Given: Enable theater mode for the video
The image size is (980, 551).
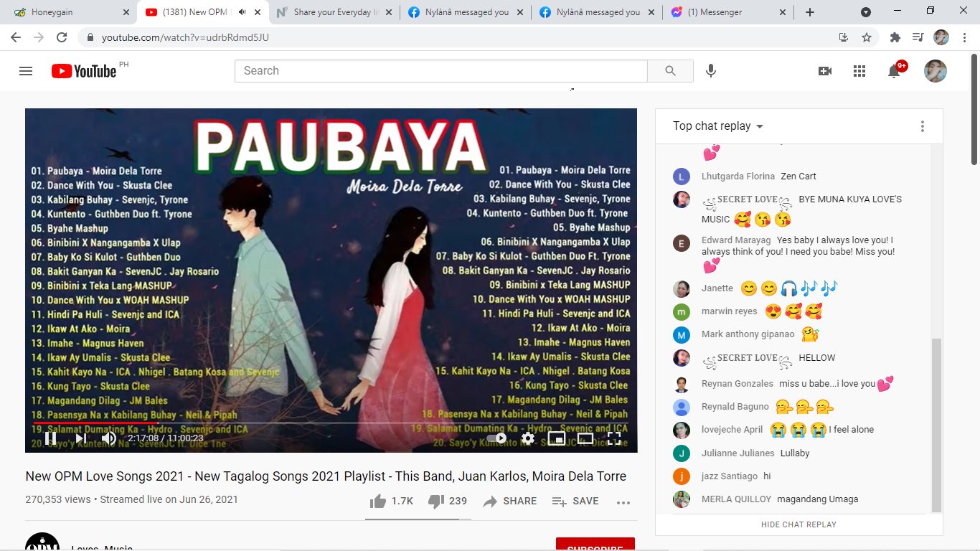Looking at the screenshot, I should pyautogui.click(x=585, y=438).
